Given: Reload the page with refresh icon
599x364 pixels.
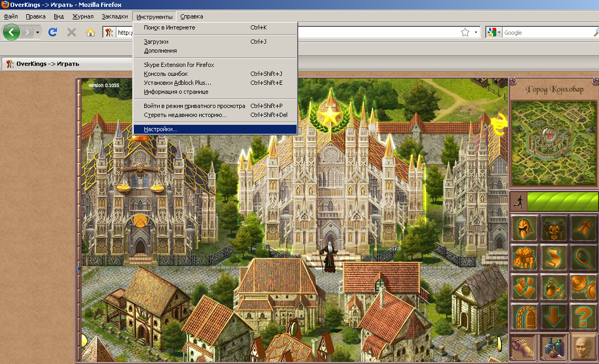Looking at the screenshot, I should click(53, 32).
